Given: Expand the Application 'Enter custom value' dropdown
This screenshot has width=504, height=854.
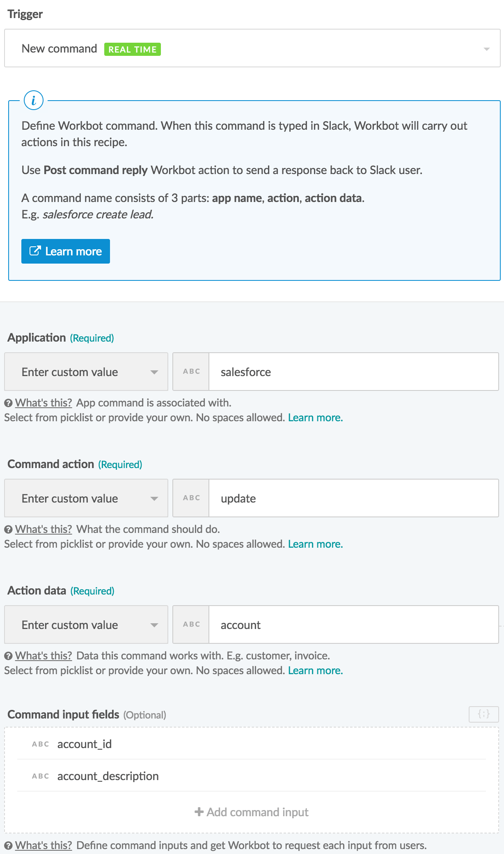Looking at the screenshot, I should pos(86,372).
